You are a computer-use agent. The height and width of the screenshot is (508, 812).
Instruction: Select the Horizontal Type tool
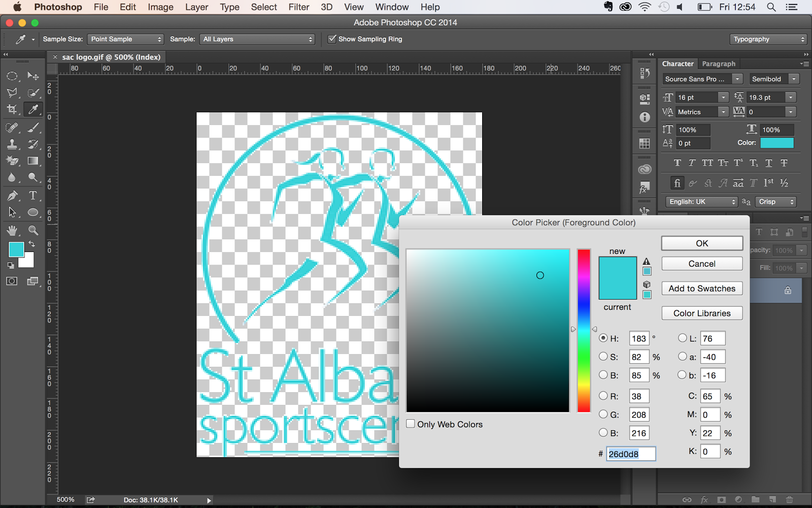point(33,196)
